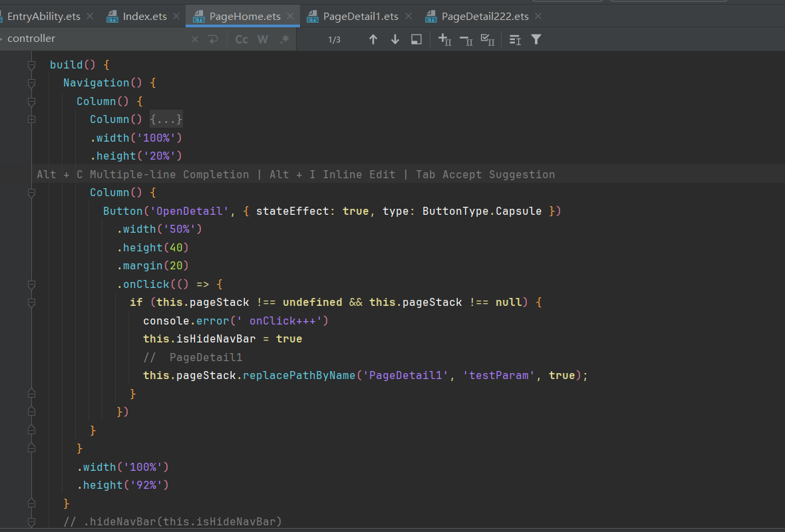Switch to the PageDetail1.ets tab
Viewport: 785px width, 532px height.
[360, 16]
